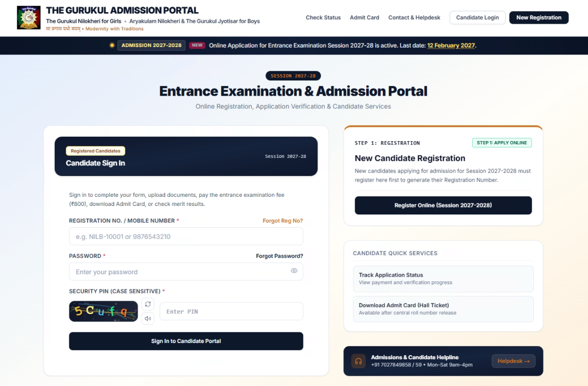Click the Candidate Sign In heading
This screenshot has width=588, height=386.
(95, 163)
